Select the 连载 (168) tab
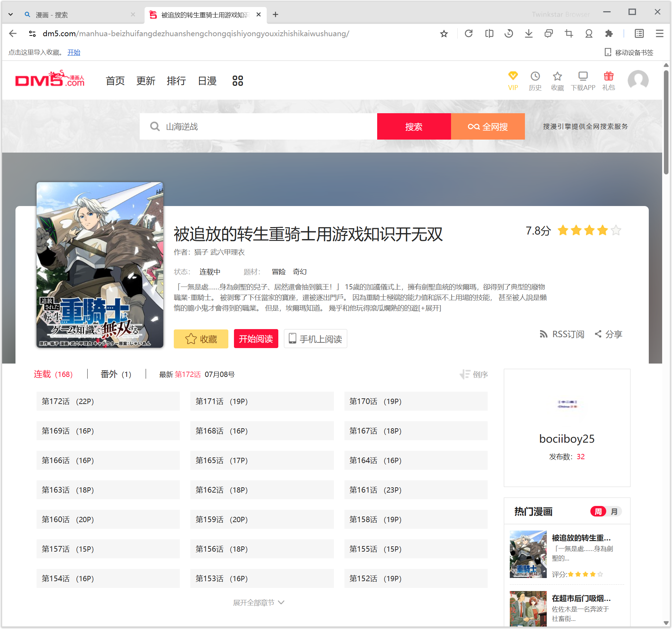The height and width of the screenshot is (629, 672). [x=53, y=374]
